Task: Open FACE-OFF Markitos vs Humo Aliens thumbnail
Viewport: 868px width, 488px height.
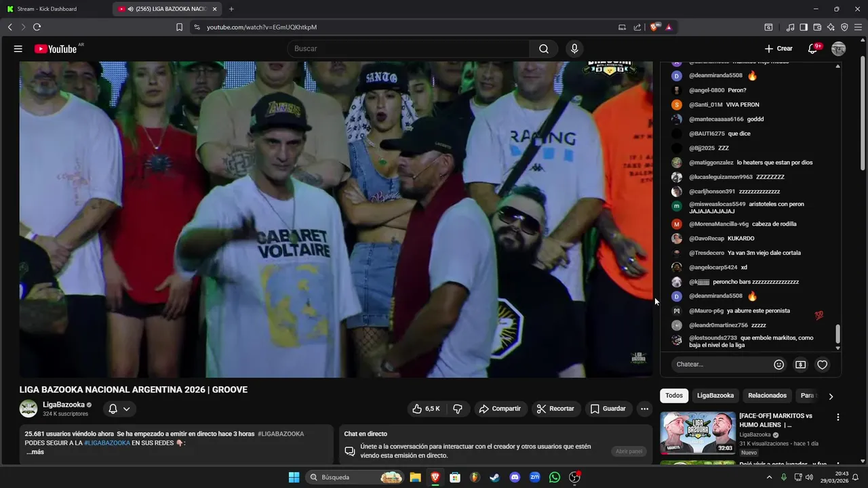Action: click(697, 433)
